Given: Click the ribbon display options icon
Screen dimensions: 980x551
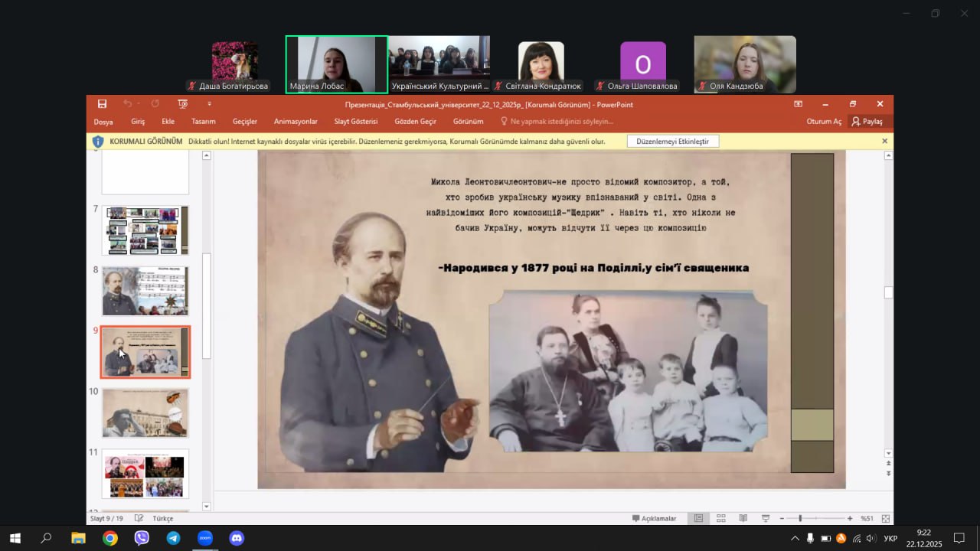Looking at the screenshot, I should [x=798, y=104].
